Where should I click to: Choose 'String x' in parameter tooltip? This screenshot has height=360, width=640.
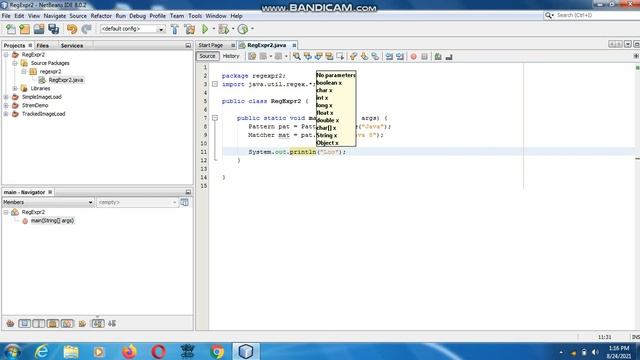coord(327,136)
